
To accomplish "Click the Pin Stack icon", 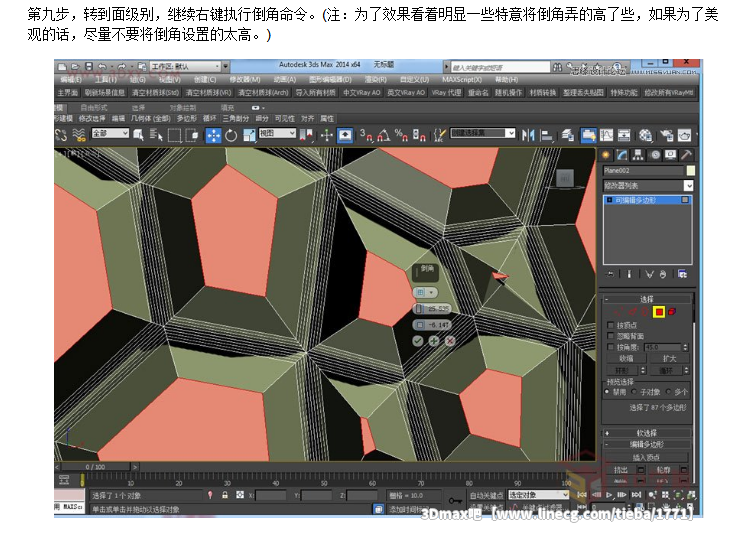I will tap(610, 274).
